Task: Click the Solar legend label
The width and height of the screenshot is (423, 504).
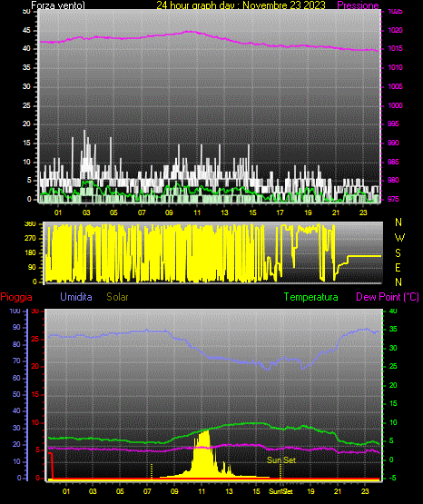Action: pos(117,297)
